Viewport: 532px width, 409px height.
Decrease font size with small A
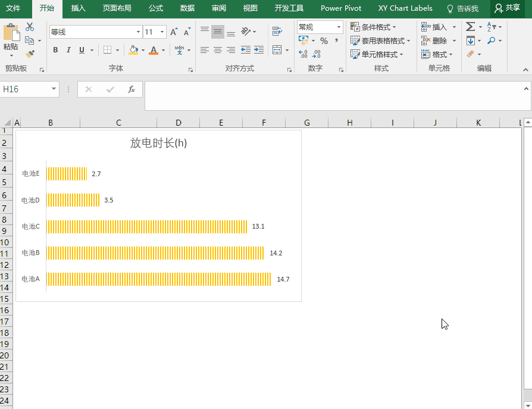(x=187, y=32)
